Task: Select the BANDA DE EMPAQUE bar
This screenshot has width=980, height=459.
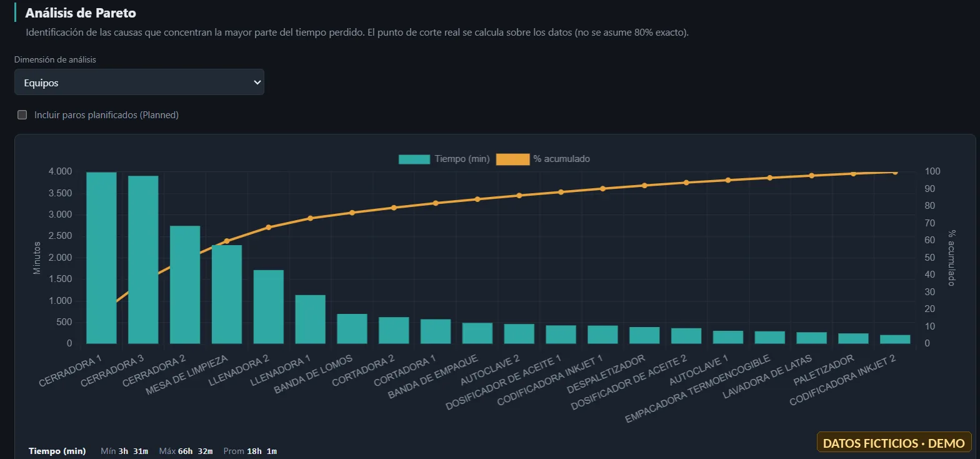Action: click(477, 333)
